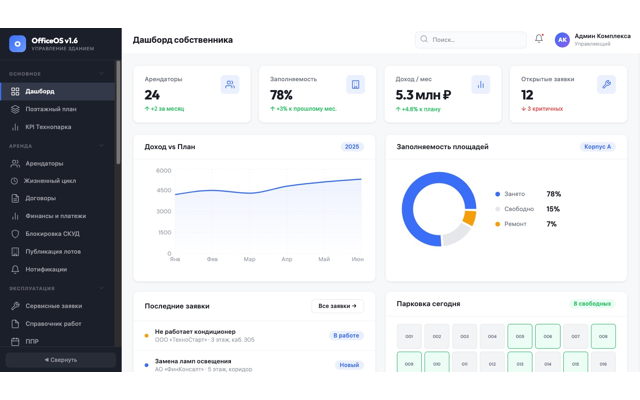Click the search magnifier icon

point(424,39)
